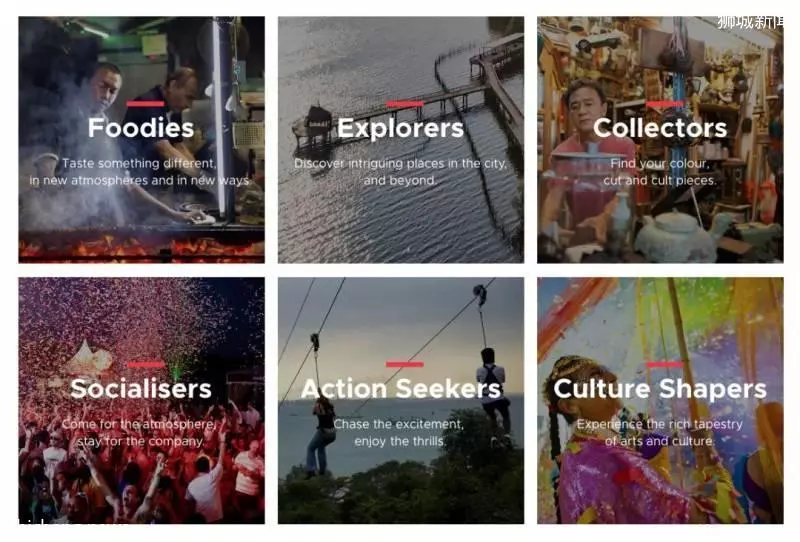Open the Foodies category tile
The image size is (800, 542).
[x=141, y=139]
